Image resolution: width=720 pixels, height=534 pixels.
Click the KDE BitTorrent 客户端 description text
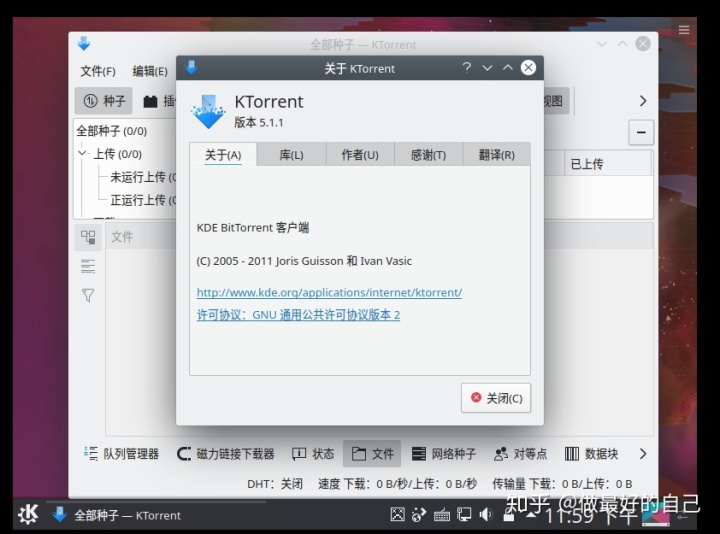coord(253,228)
